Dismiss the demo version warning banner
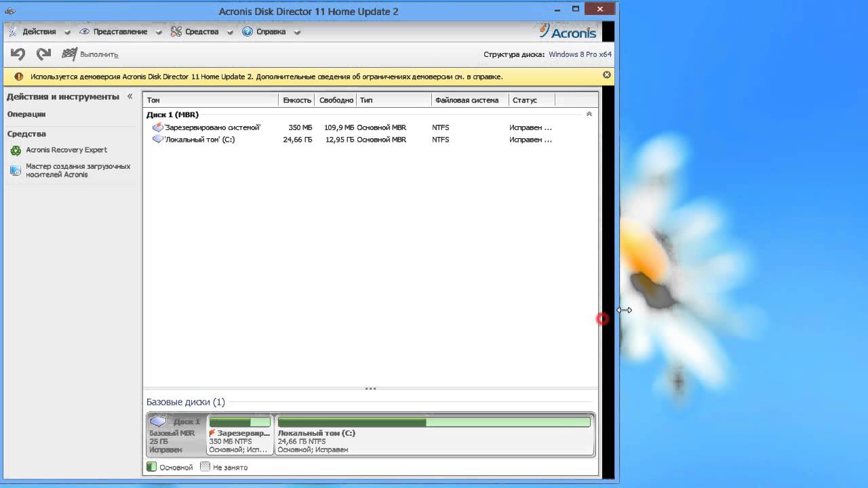Image resolution: width=868 pixels, height=488 pixels. (x=607, y=75)
